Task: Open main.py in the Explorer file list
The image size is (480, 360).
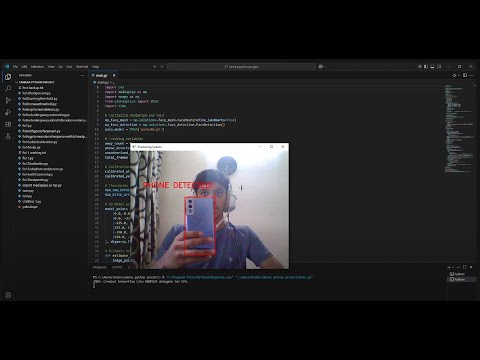Action: click(28, 191)
